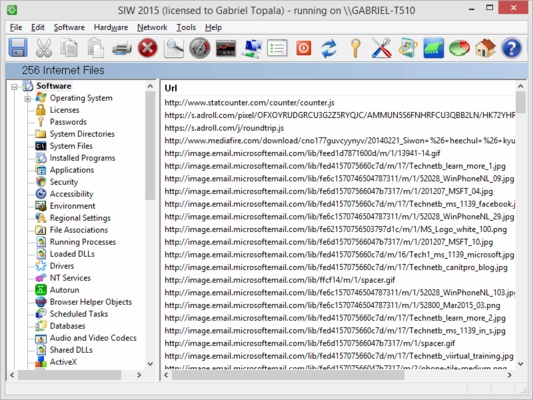This screenshot has width=533, height=400.
Task: Select Passwords in the tree
Action: (68, 122)
